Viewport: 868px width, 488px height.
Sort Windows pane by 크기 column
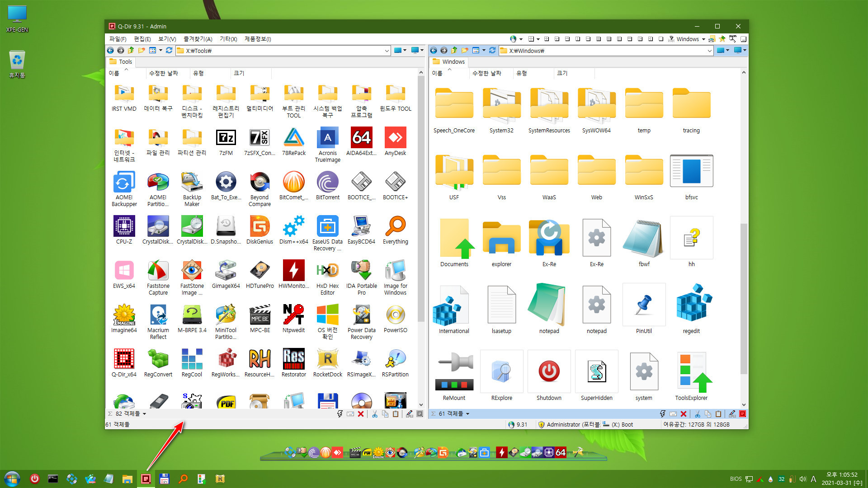tap(574, 73)
